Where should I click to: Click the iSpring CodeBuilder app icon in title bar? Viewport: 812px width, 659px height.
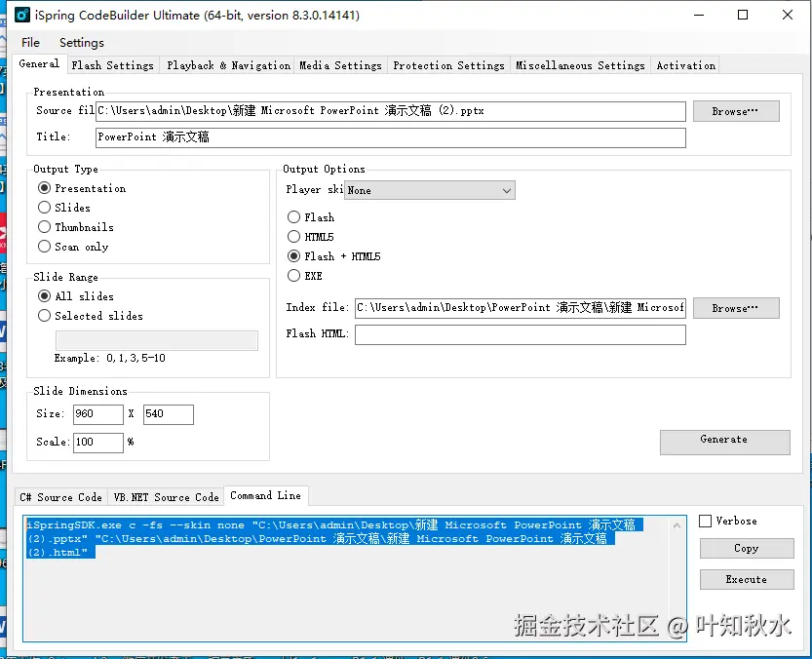click(22, 15)
